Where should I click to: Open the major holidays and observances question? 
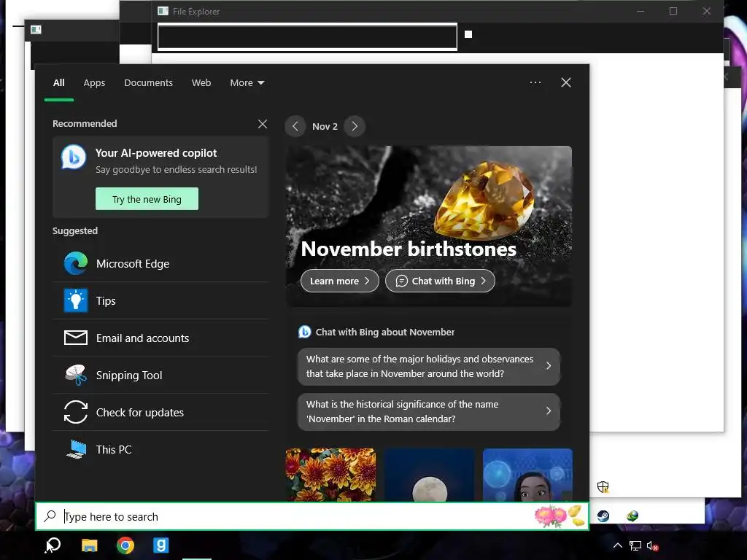point(429,366)
